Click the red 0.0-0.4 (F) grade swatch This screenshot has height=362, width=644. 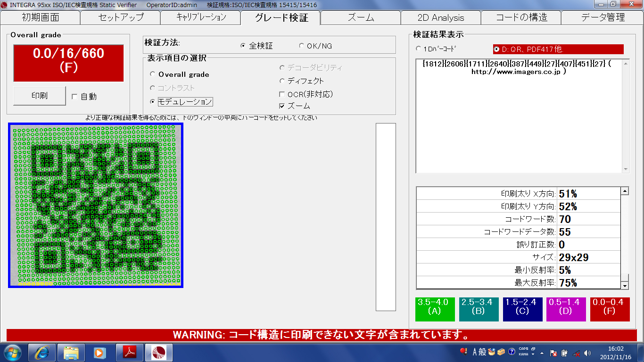610,309
